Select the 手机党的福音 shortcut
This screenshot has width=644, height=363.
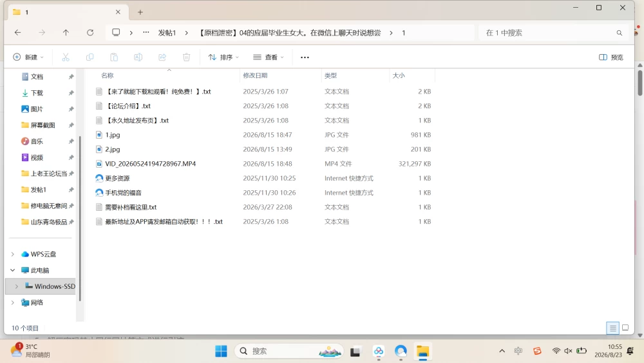point(123,192)
